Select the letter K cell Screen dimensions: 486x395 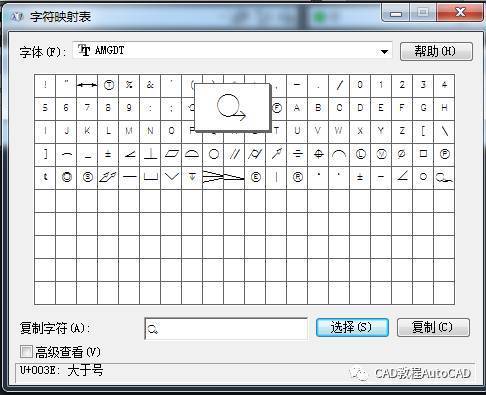tap(87, 131)
